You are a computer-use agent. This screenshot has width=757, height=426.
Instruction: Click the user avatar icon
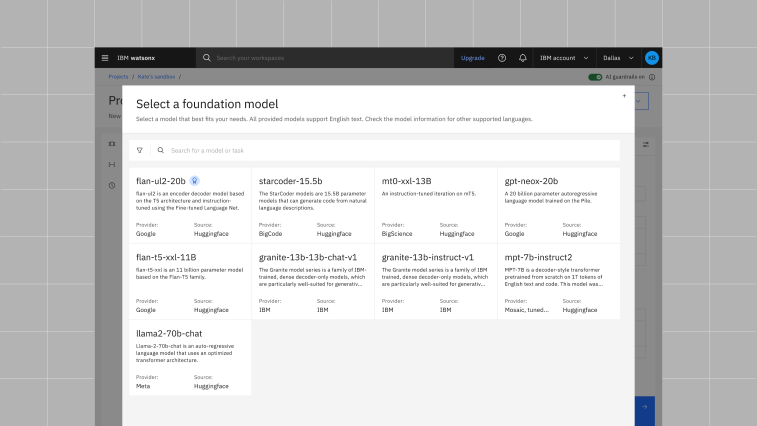pyautogui.click(x=651, y=58)
